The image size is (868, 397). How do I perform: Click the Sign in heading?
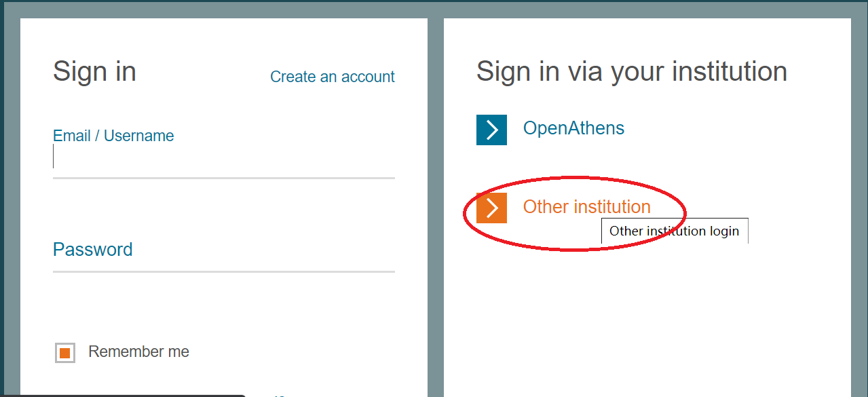point(94,71)
